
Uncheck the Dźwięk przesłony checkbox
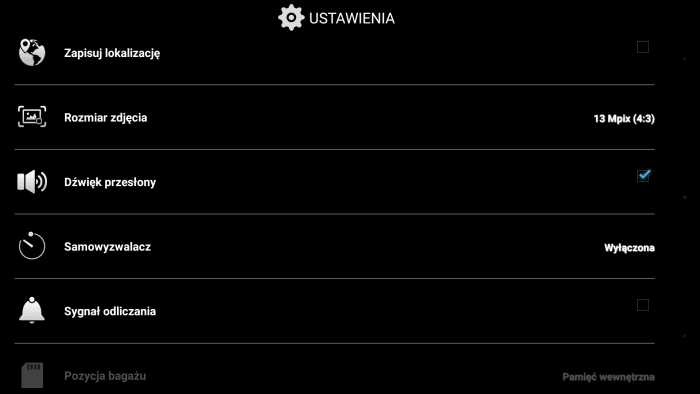click(x=643, y=175)
